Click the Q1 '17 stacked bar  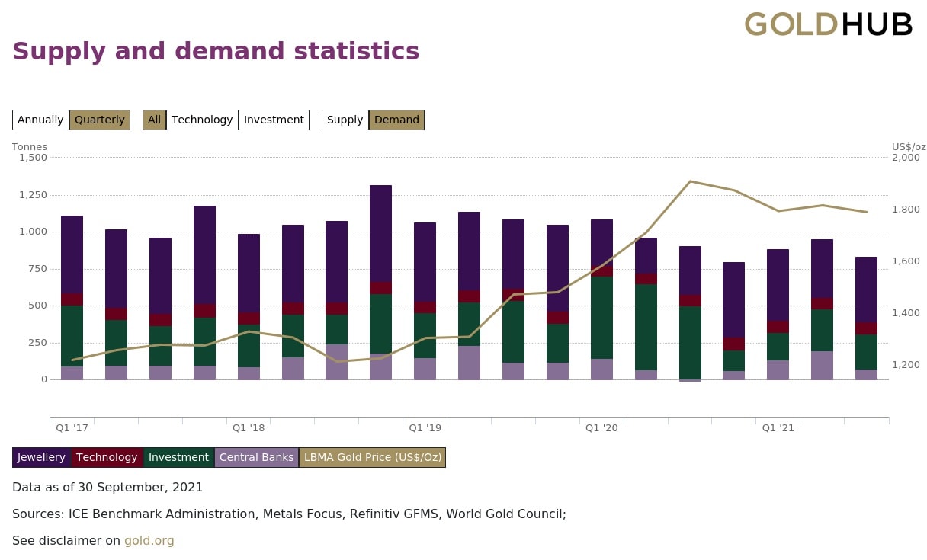[x=72, y=297]
